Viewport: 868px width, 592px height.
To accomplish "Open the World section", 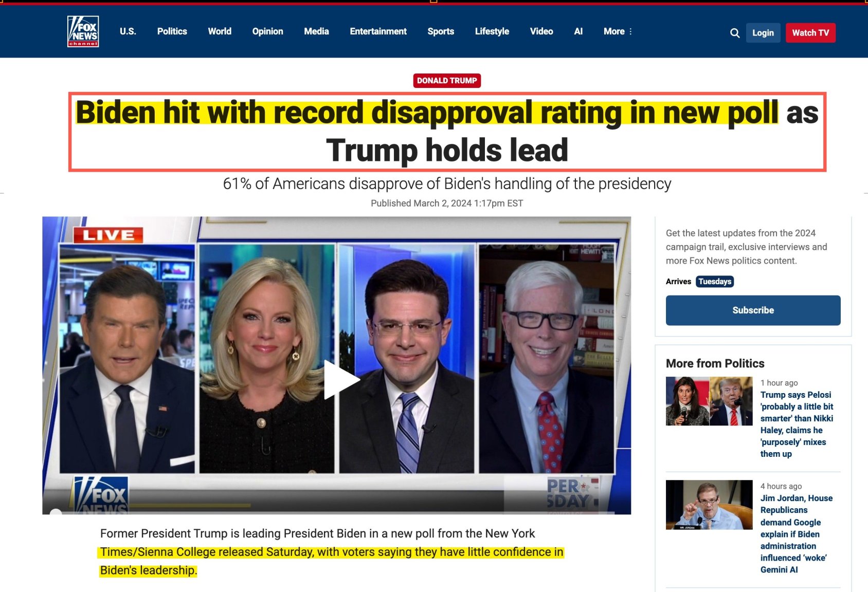I will (x=220, y=31).
